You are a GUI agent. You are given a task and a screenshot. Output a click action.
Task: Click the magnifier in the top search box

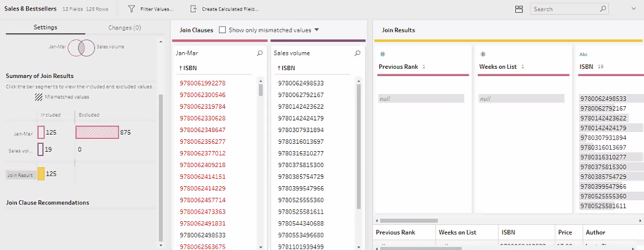(603, 9)
